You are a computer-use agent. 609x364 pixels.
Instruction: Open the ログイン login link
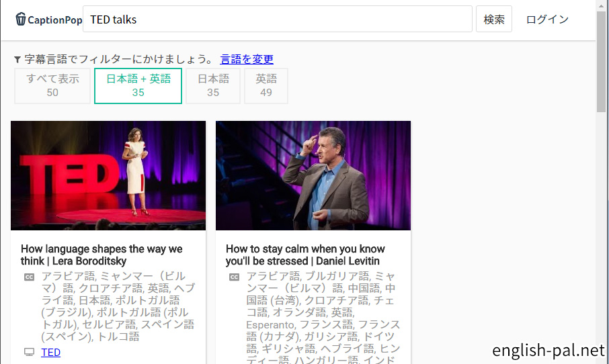(x=547, y=19)
